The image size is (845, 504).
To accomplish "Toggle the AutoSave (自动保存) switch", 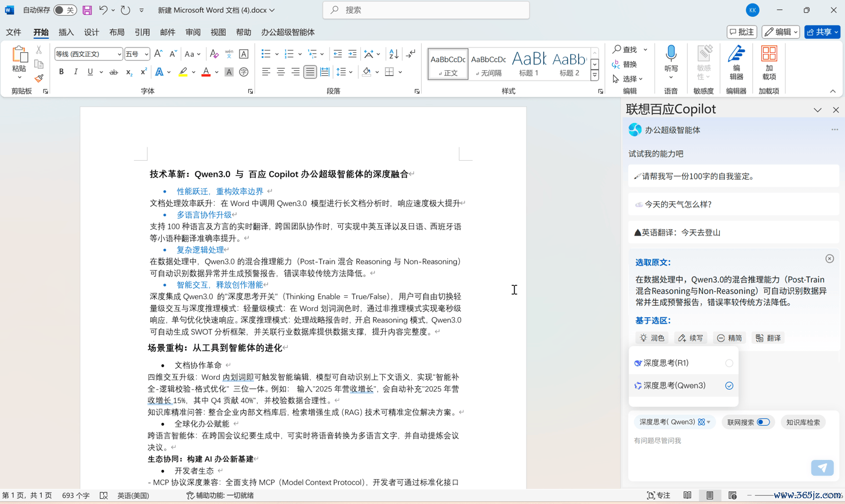I will [64, 10].
